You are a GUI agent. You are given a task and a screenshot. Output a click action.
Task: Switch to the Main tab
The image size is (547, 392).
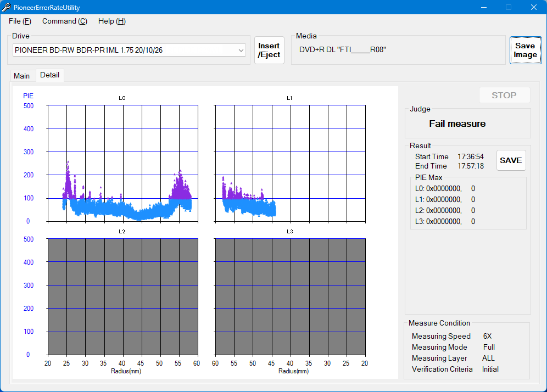(x=21, y=76)
